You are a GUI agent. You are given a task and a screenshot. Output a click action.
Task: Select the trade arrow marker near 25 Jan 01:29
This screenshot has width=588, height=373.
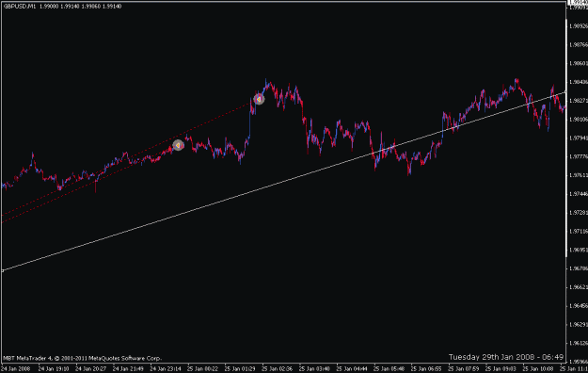[x=259, y=99]
